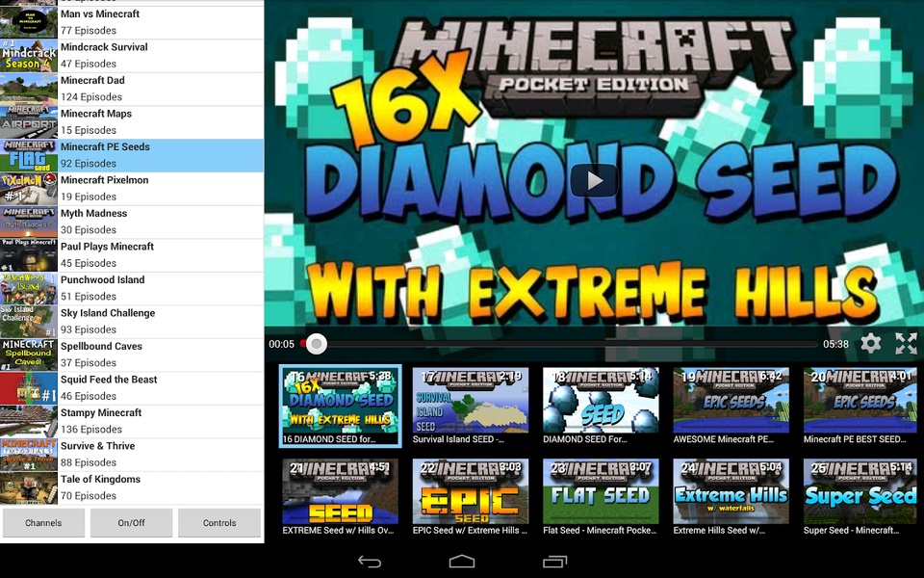The width and height of the screenshot is (924, 578).
Task: Open episode 22 Epic Seed video
Action: pyautogui.click(x=471, y=497)
